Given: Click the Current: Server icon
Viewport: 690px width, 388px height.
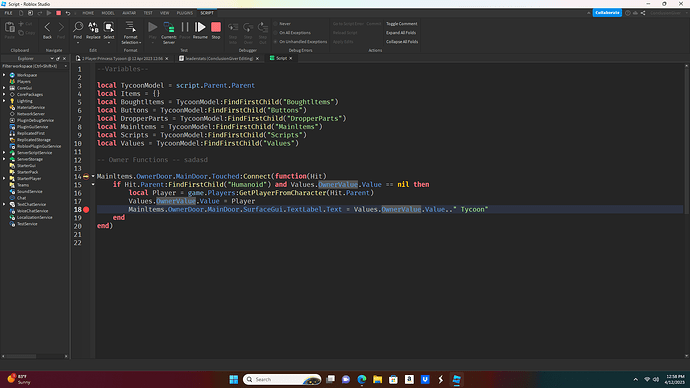Looking at the screenshot, I should [x=169, y=32].
